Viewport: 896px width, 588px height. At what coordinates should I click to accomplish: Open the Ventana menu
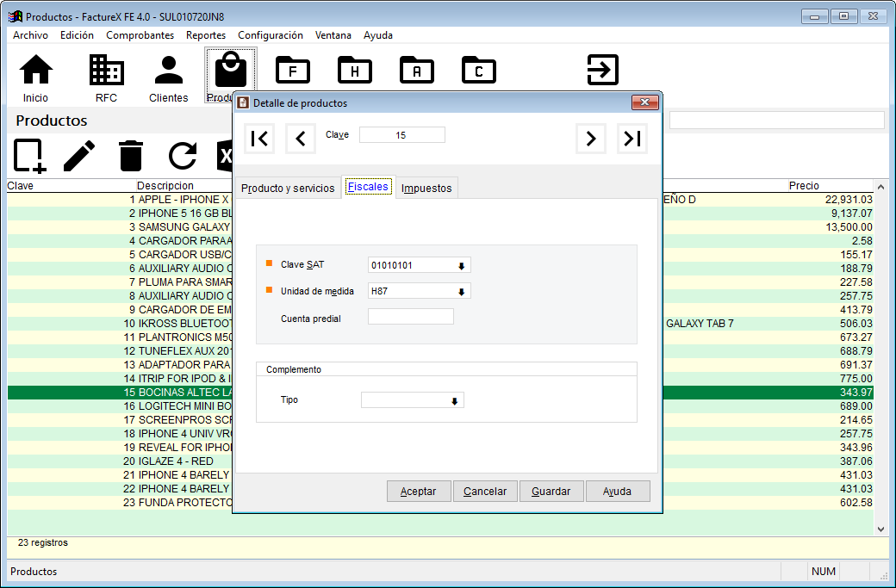tap(333, 35)
